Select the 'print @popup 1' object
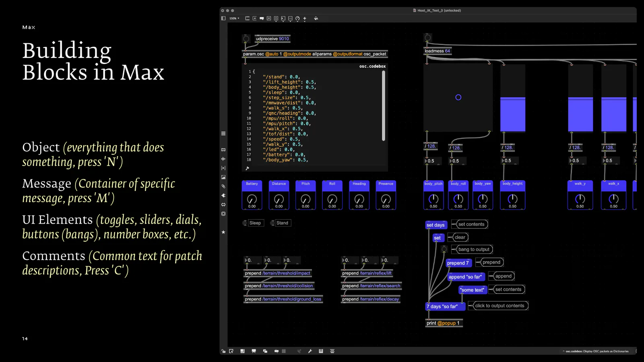Screen dimensions: 644x362 tap(444, 323)
